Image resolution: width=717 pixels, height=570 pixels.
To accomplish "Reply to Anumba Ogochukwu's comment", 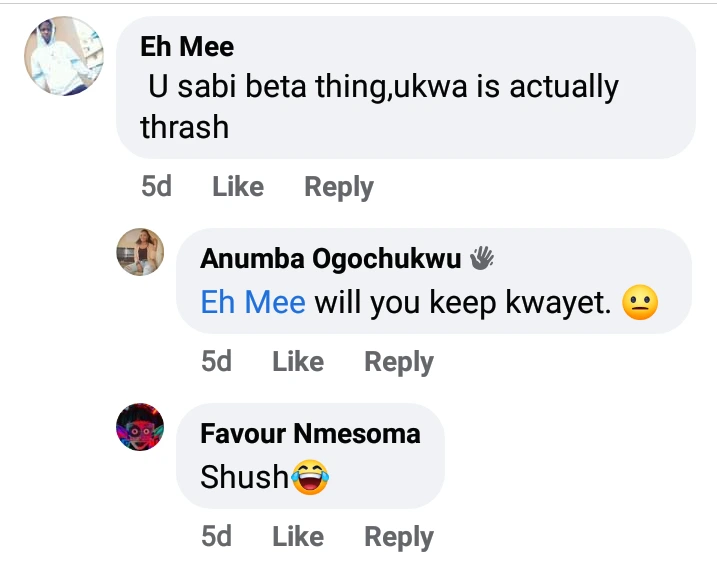I will click(x=398, y=362).
